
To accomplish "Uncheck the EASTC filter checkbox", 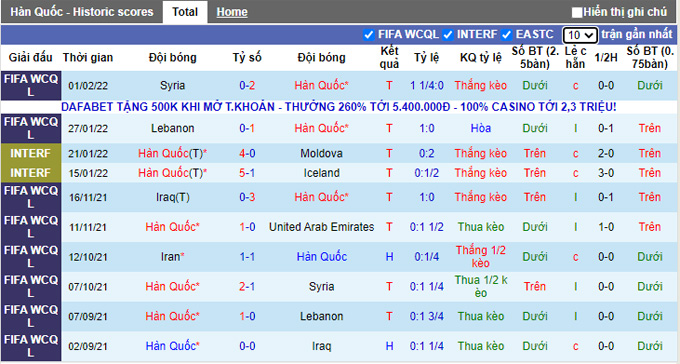I will click(506, 35).
